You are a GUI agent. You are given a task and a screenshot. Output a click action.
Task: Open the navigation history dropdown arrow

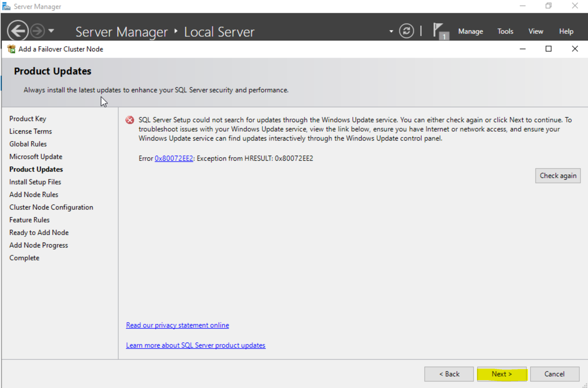51,31
